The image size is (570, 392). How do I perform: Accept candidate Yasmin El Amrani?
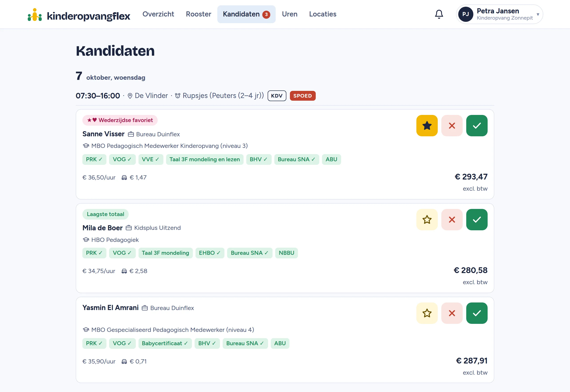(477, 313)
